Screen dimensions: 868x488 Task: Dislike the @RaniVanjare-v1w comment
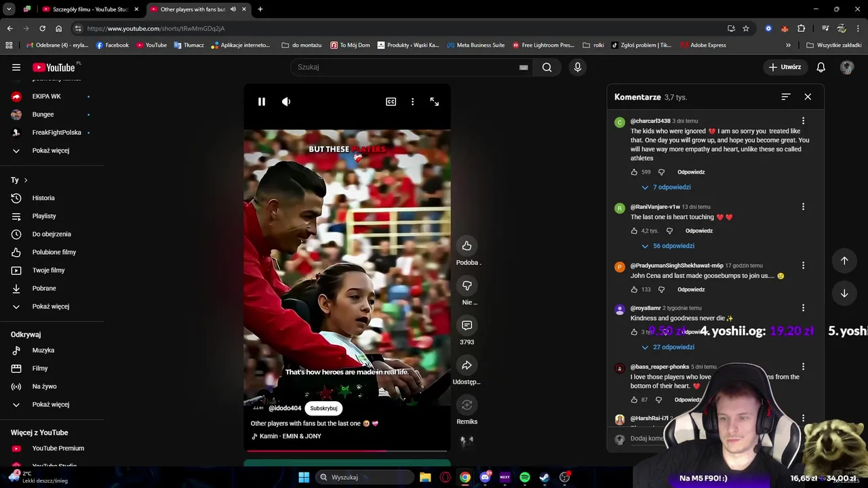pyautogui.click(x=669, y=231)
